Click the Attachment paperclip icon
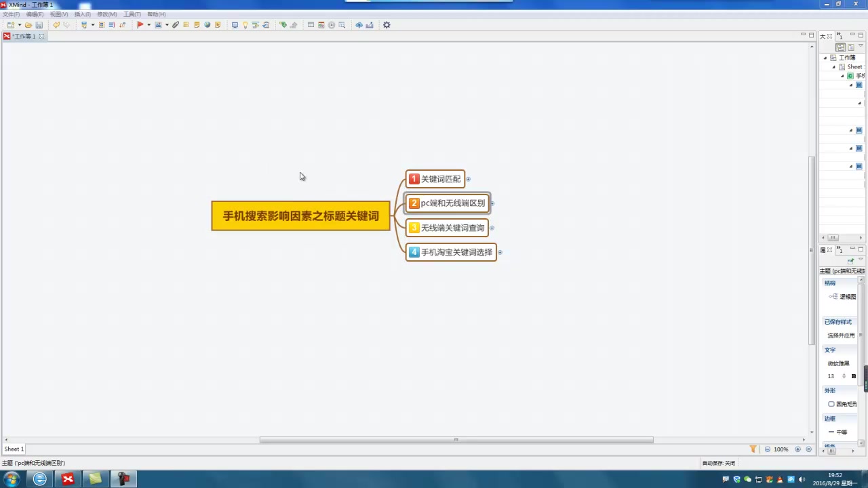 coord(176,25)
